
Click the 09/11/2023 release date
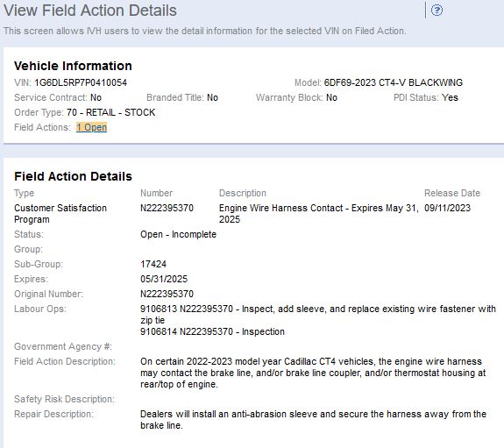447,208
